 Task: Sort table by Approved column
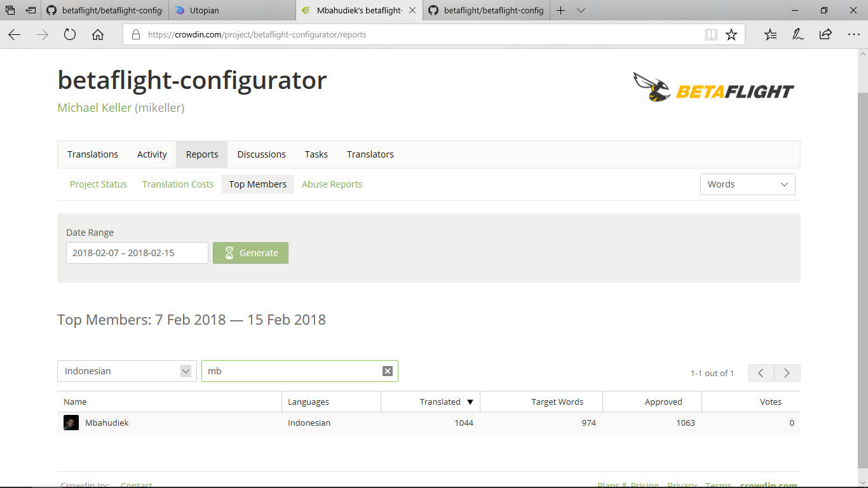coord(663,402)
